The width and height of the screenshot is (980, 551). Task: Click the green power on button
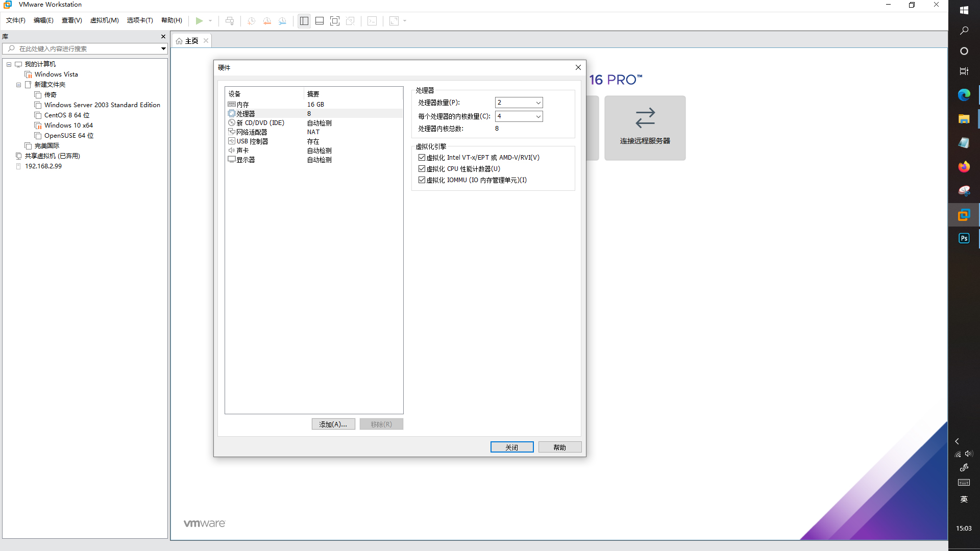tap(199, 21)
